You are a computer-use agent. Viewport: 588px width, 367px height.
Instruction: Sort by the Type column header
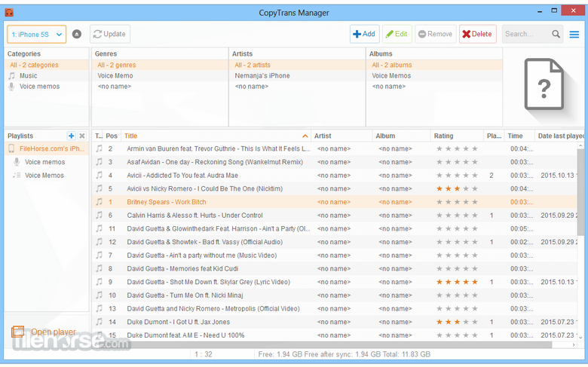point(98,136)
